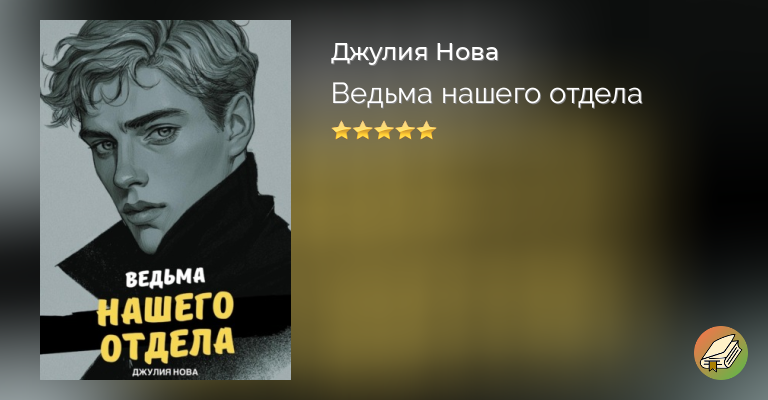768x400 pixels.
Task: Click the word Нова in header
Action: coord(467,52)
